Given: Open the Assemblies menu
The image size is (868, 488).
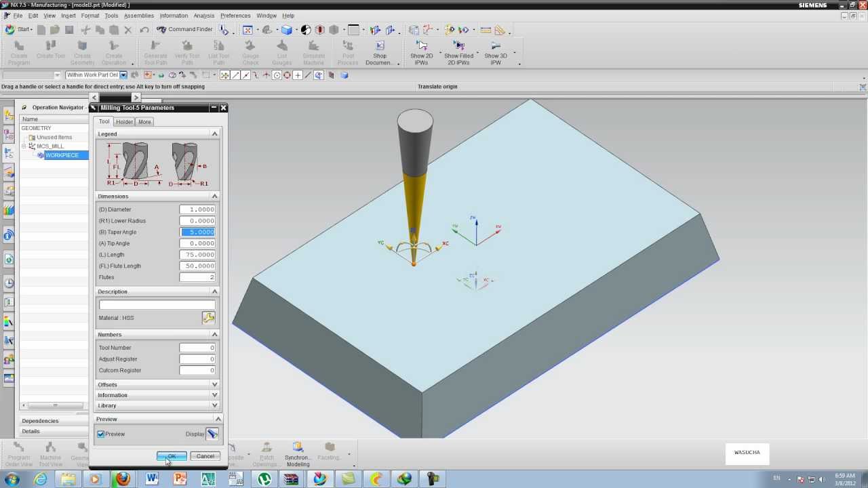Looking at the screenshot, I should tap(139, 16).
